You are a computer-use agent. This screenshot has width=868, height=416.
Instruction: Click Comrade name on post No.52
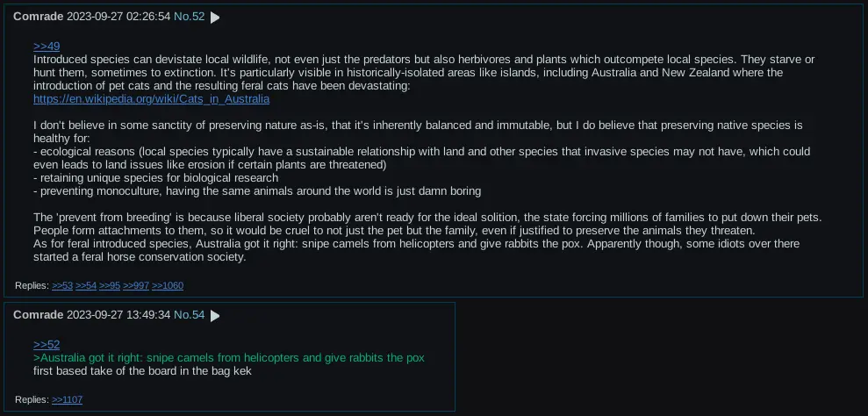(39, 17)
